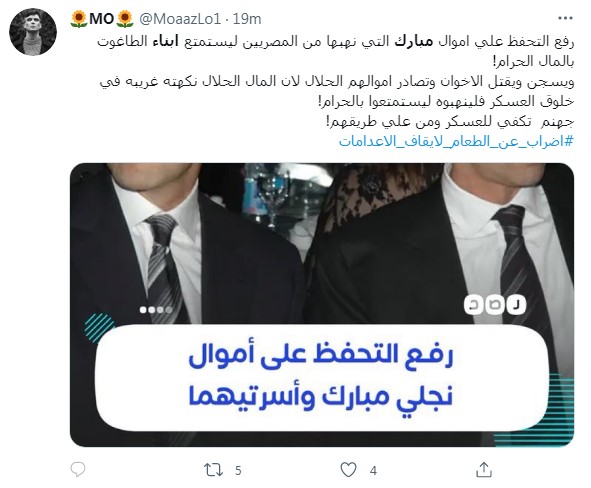Open the @MoaazLo1 handle link
Image resolution: width=591 pixels, height=488 pixels.
point(180,18)
